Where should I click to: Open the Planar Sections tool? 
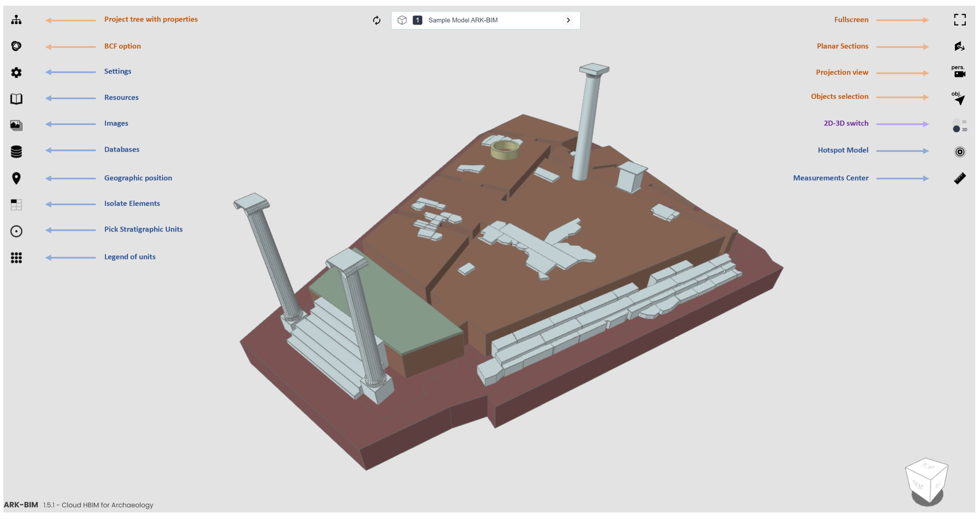959,46
